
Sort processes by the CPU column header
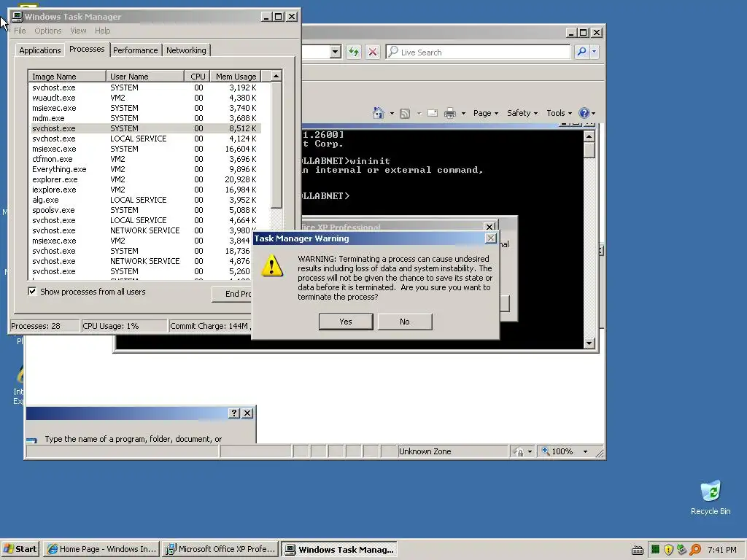pyautogui.click(x=198, y=76)
